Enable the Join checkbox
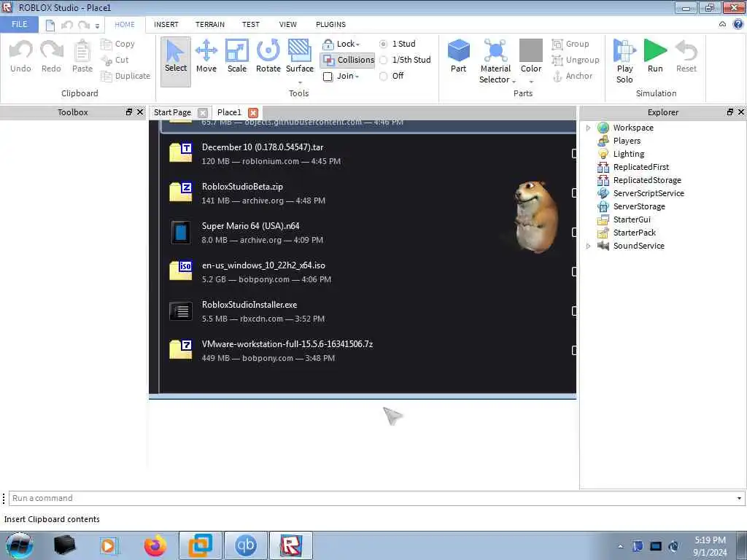 pyautogui.click(x=328, y=77)
